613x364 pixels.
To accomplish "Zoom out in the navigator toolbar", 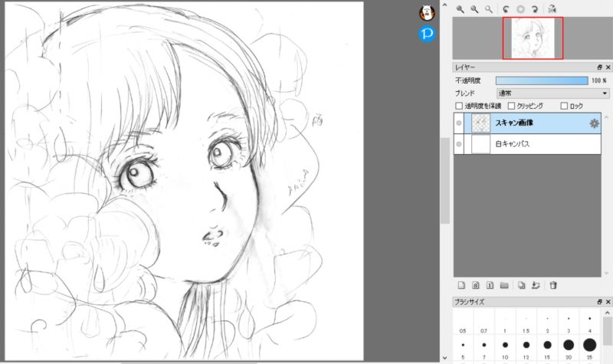I will pyautogui.click(x=474, y=9).
